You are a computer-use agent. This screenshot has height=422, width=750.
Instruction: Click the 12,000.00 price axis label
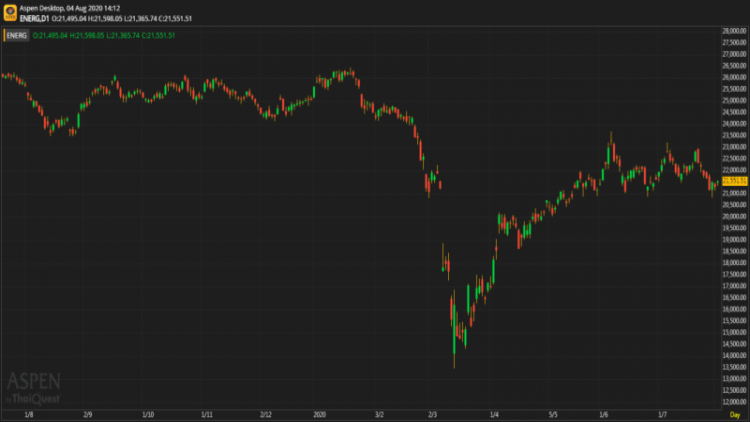click(735, 402)
